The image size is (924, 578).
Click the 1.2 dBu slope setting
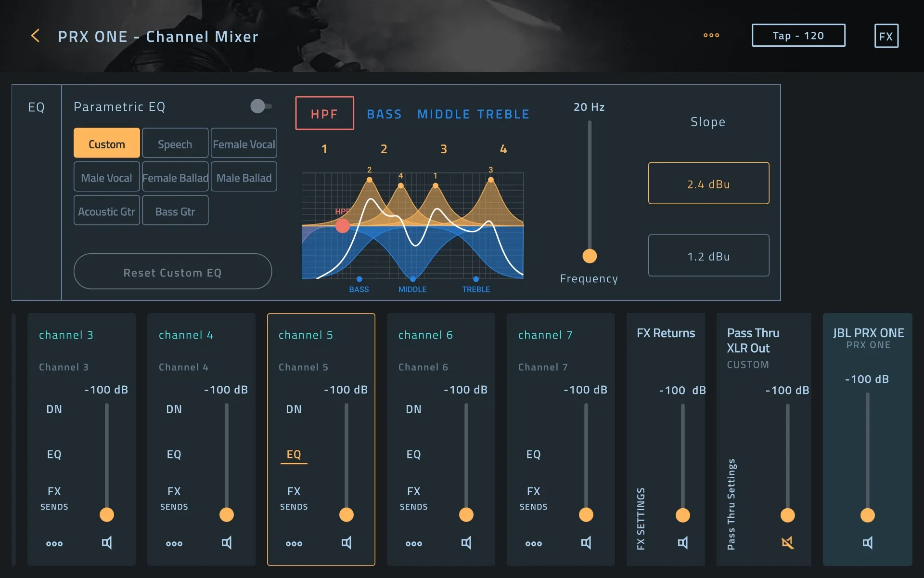[708, 255]
